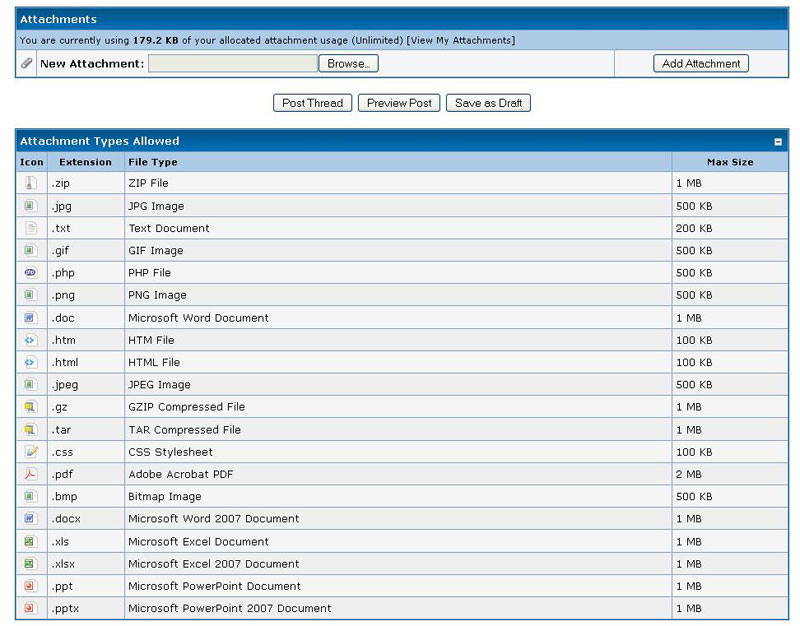Click the .txt text document icon
This screenshot has width=800, height=626.
coord(31,228)
